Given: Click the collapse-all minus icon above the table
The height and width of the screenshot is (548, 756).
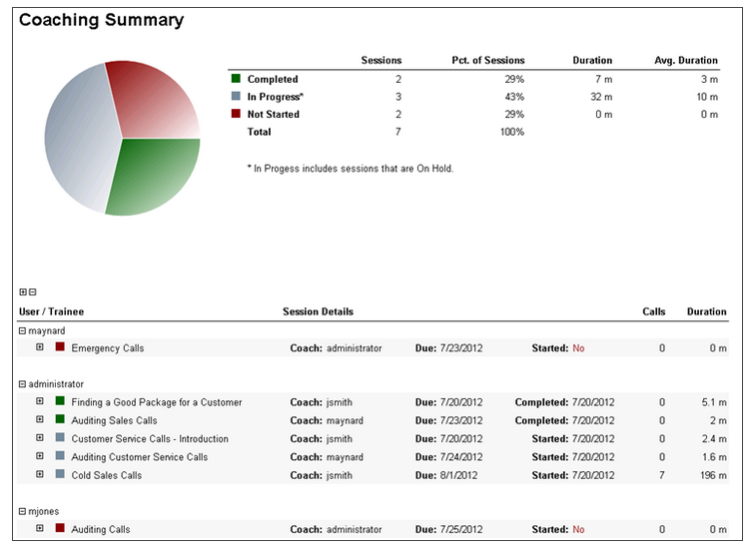Looking at the screenshot, I should (32, 292).
